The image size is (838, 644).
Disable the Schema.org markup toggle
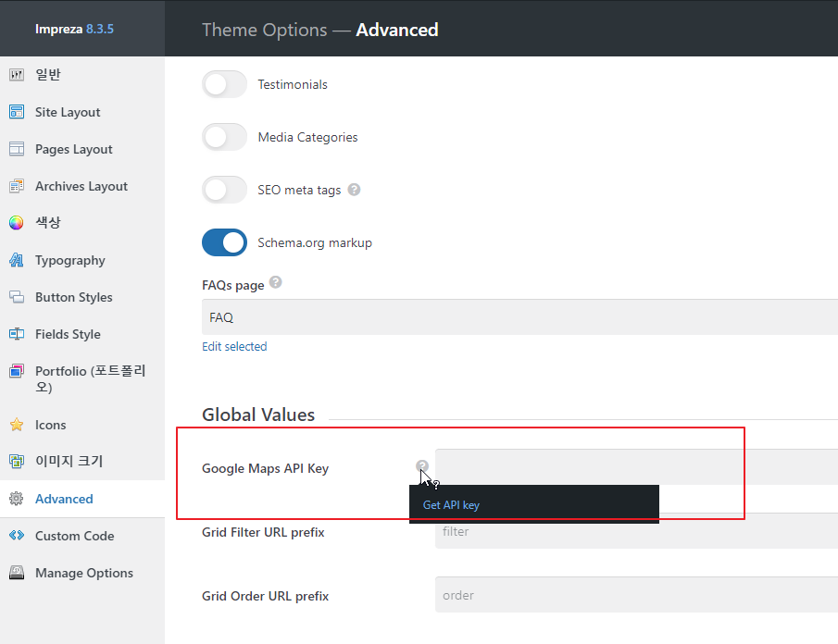pyautogui.click(x=224, y=242)
